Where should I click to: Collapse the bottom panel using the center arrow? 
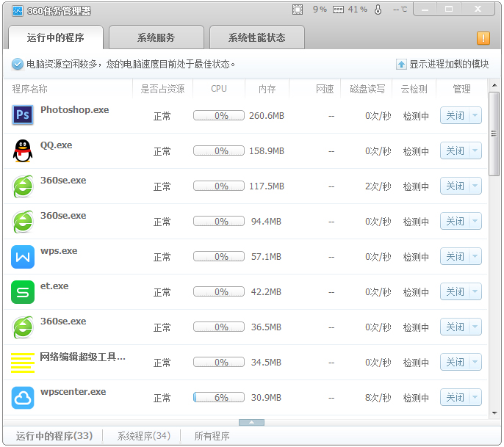[251, 422]
